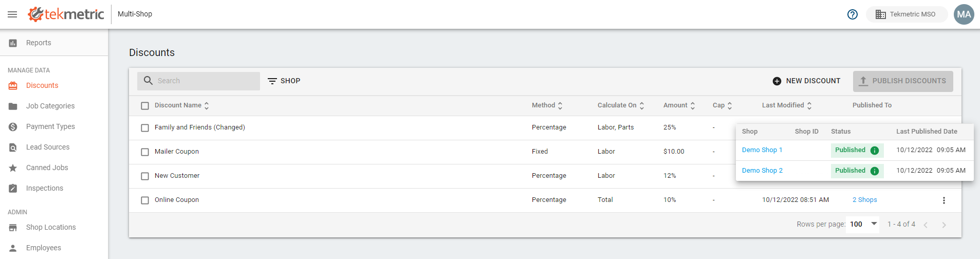The height and width of the screenshot is (259, 980).
Task: Click the Inspections clipboard icon
Action: [x=13, y=189]
